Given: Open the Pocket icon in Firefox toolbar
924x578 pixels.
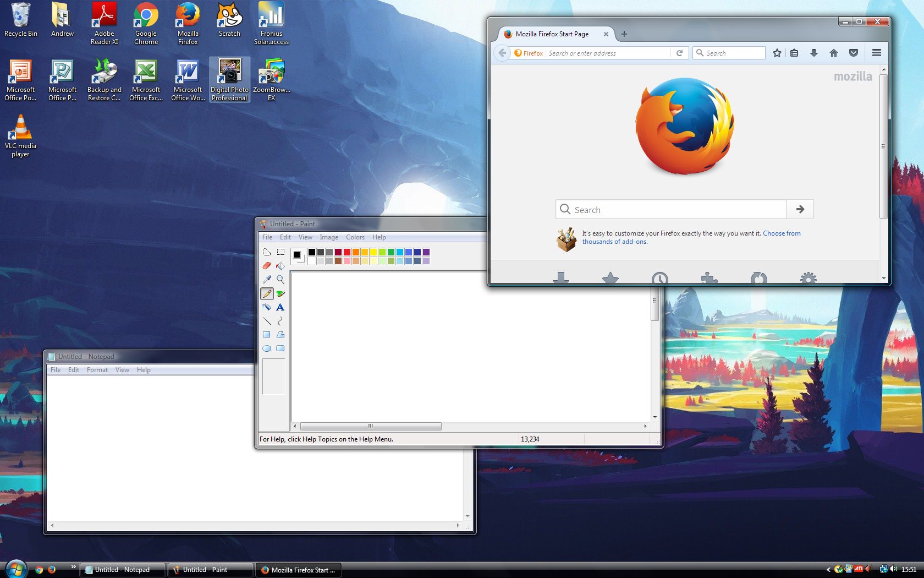Looking at the screenshot, I should click(x=854, y=53).
